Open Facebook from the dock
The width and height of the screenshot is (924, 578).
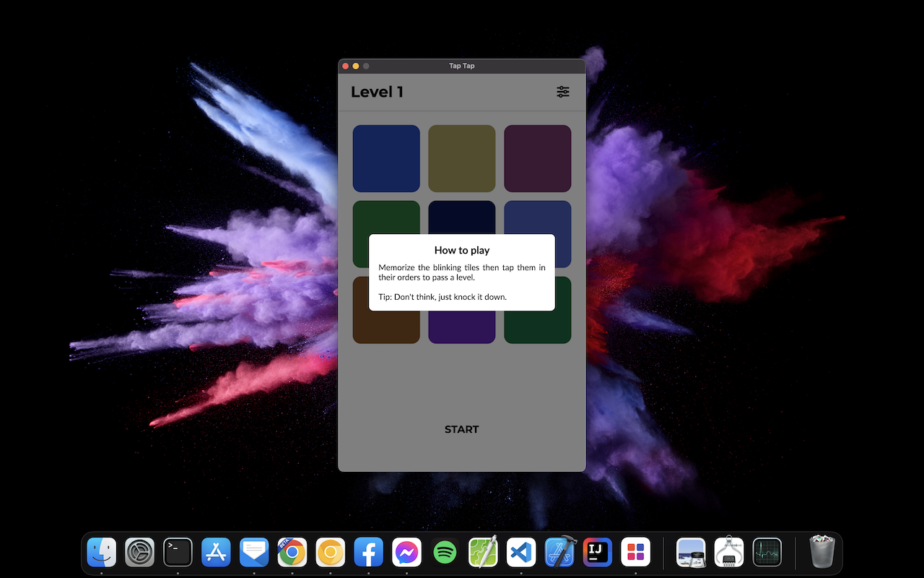click(x=368, y=553)
